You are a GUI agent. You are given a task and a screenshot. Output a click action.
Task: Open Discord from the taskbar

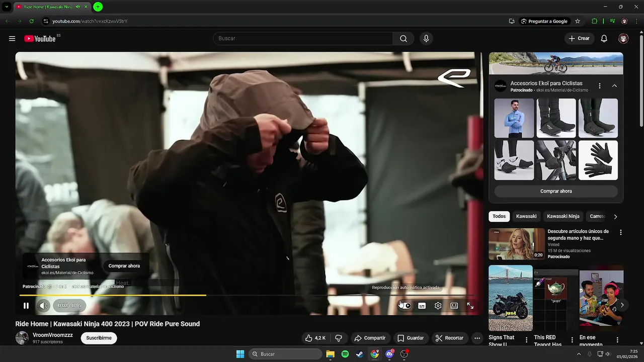pyautogui.click(x=389, y=354)
